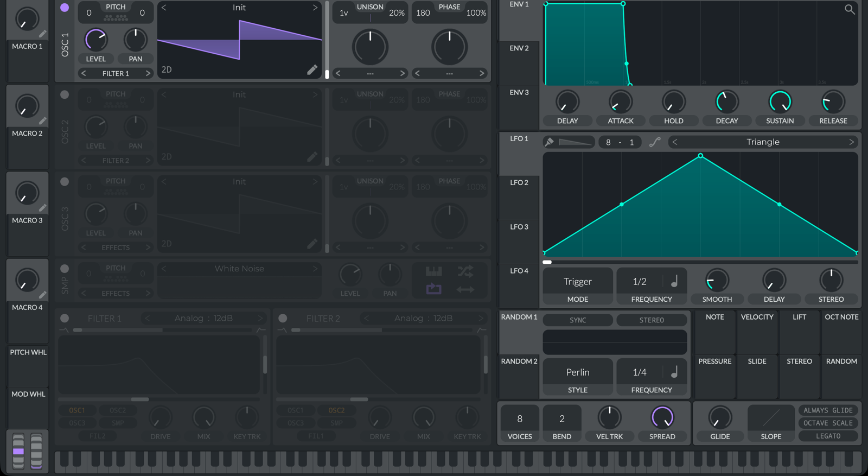Toggle the OCTAVE SCALE button

coord(828,423)
